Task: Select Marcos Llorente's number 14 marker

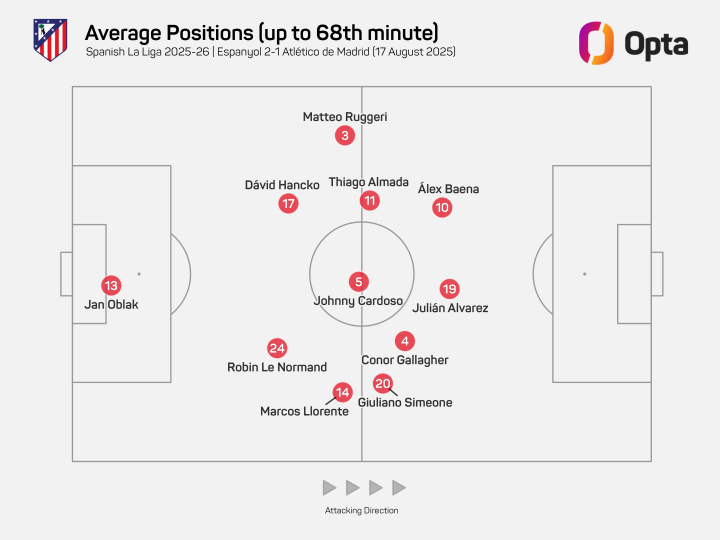Action: [343, 392]
